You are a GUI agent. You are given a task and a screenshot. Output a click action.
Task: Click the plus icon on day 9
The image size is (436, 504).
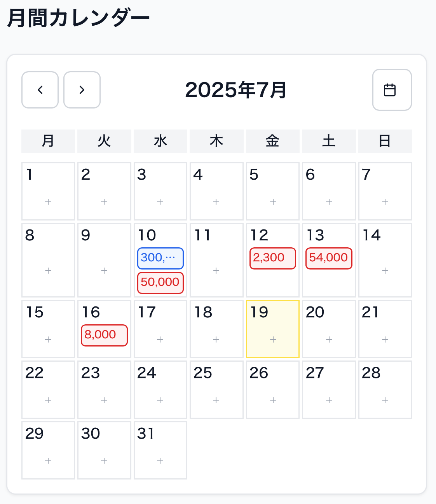point(104,271)
